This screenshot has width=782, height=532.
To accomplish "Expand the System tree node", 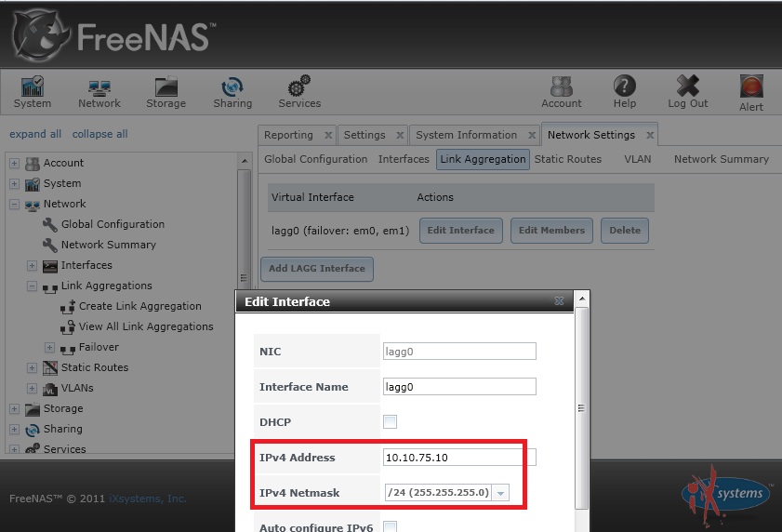I will coord(14,183).
